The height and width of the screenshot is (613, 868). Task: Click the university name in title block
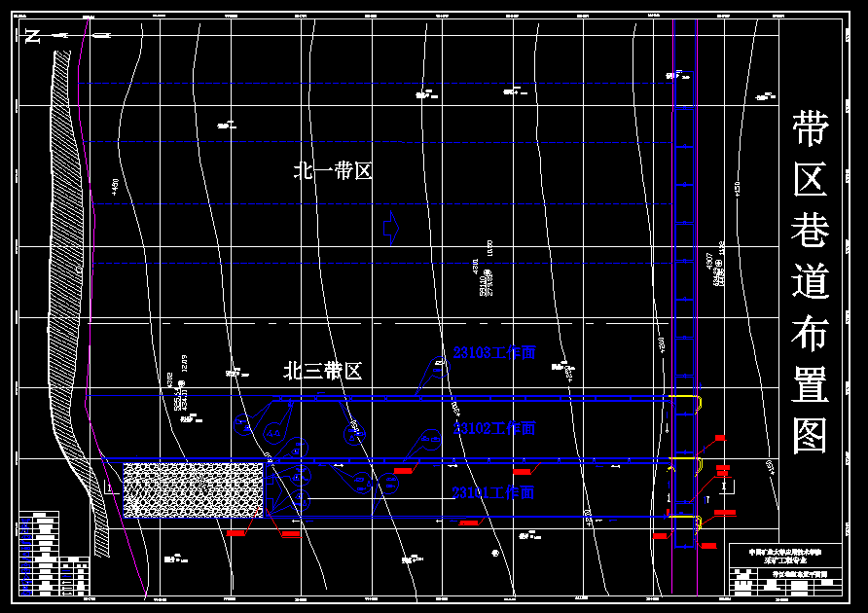click(x=785, y=552)
